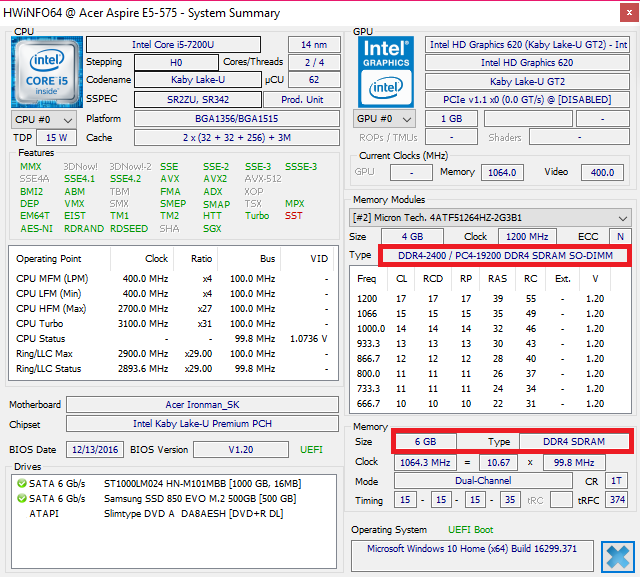Open the GPU #0 selector dropdown
The width and height of the screenshot is (640, 577).
pos(384,119)
